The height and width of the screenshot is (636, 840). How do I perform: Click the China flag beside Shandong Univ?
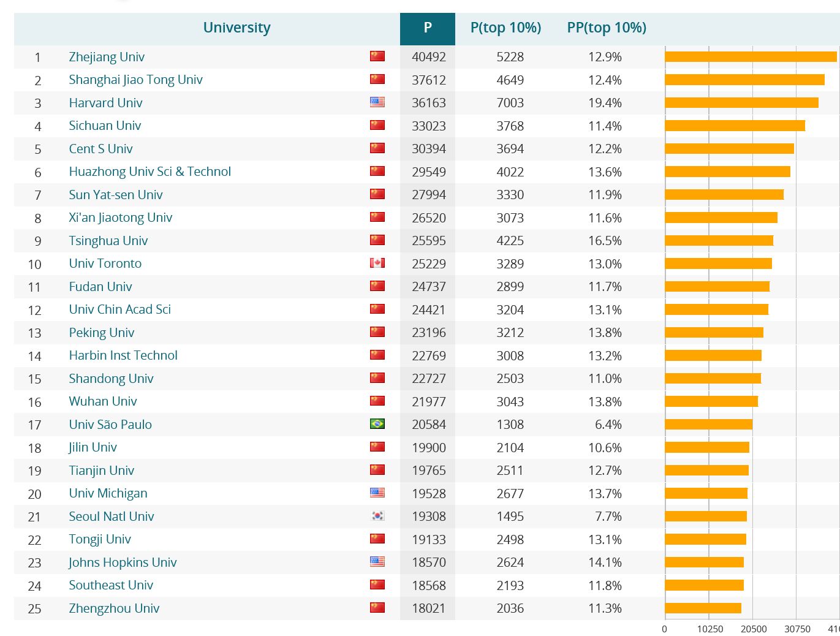[377, 378]
